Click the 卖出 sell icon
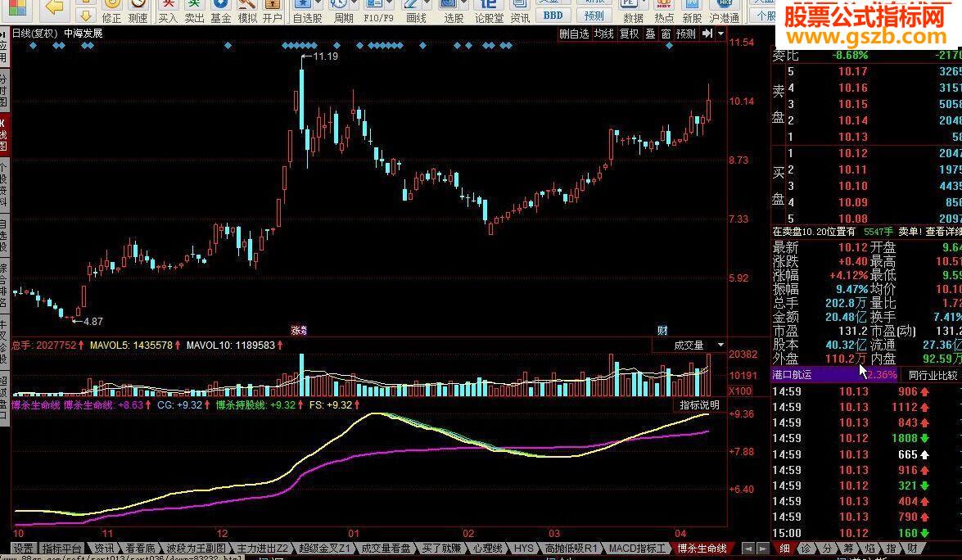Viewport: 962px width, 560px height. click(x=195, y=11)
